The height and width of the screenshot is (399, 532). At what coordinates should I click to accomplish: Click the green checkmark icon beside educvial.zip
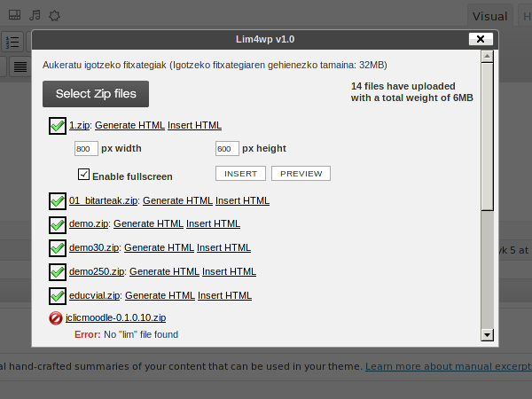tap(58, 296)
